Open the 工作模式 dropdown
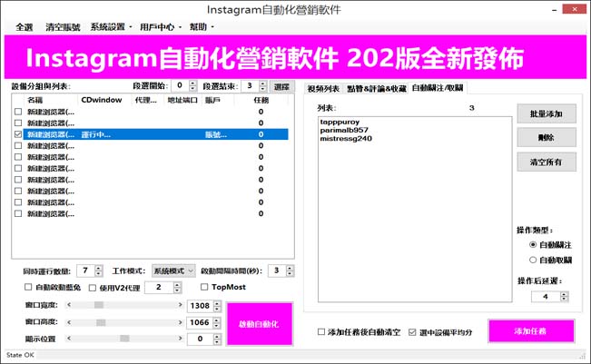 pos(173,271)
